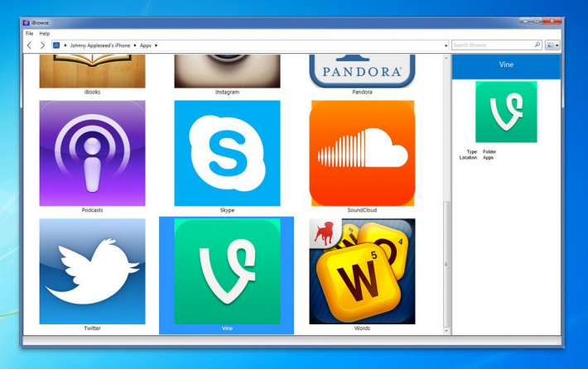Select the Skype app icon

tap(227, 153)
